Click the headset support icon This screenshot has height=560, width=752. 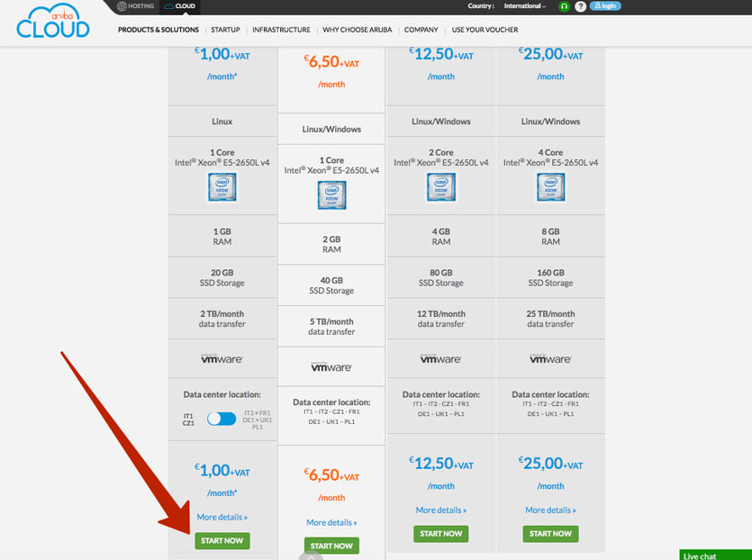[564, 6]
